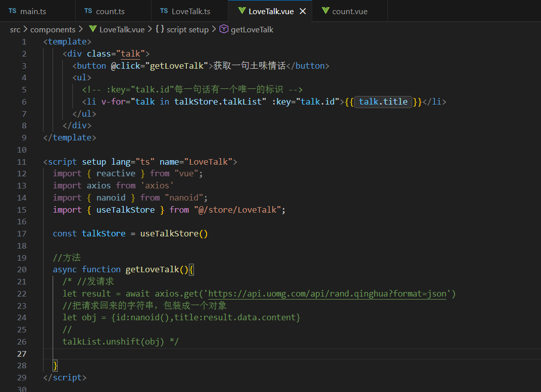
Task: Click useTalkStore() call on line 17
Action: [x=174, y=233]
